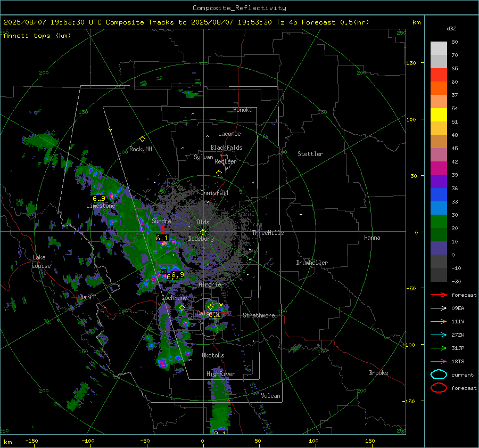The image size is (479, 448).
Task: Click the Drumheller city label
Action: click(312, 263)
